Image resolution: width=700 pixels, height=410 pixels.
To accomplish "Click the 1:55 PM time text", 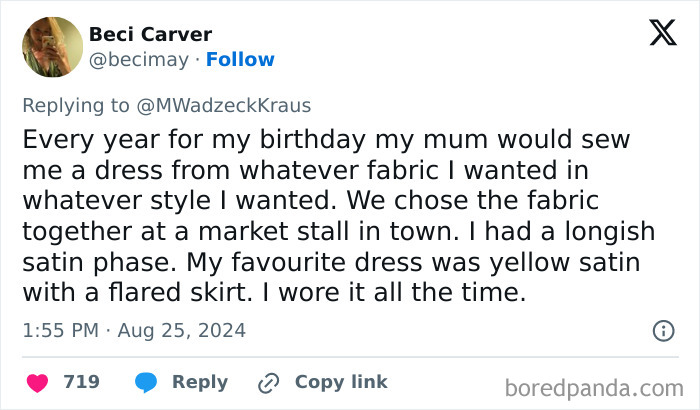I will point(58,330).
